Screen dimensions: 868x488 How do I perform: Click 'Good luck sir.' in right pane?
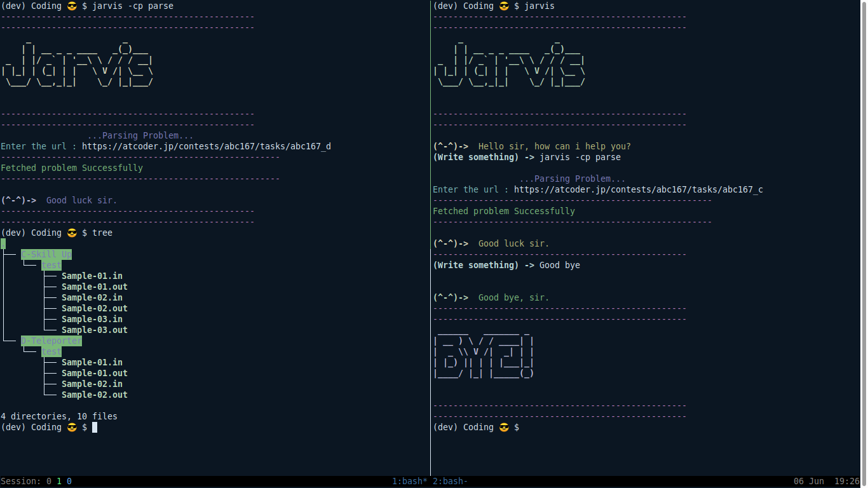pos(514,243)
